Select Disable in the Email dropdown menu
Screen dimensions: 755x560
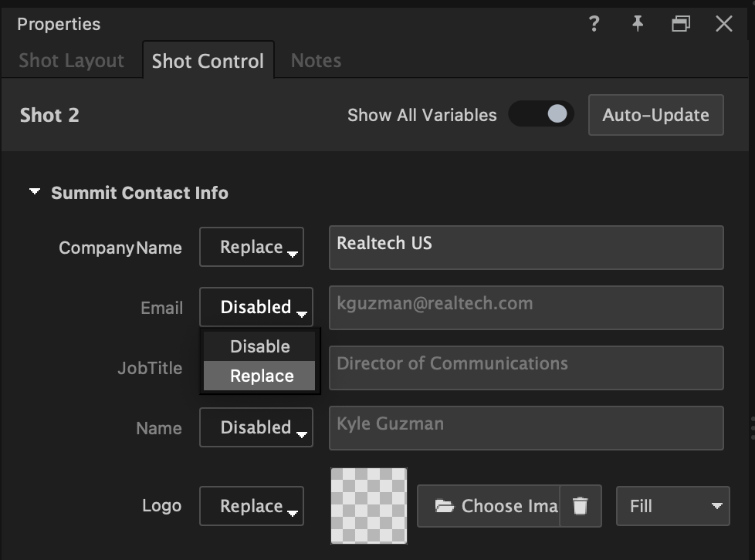pos(259,346)
